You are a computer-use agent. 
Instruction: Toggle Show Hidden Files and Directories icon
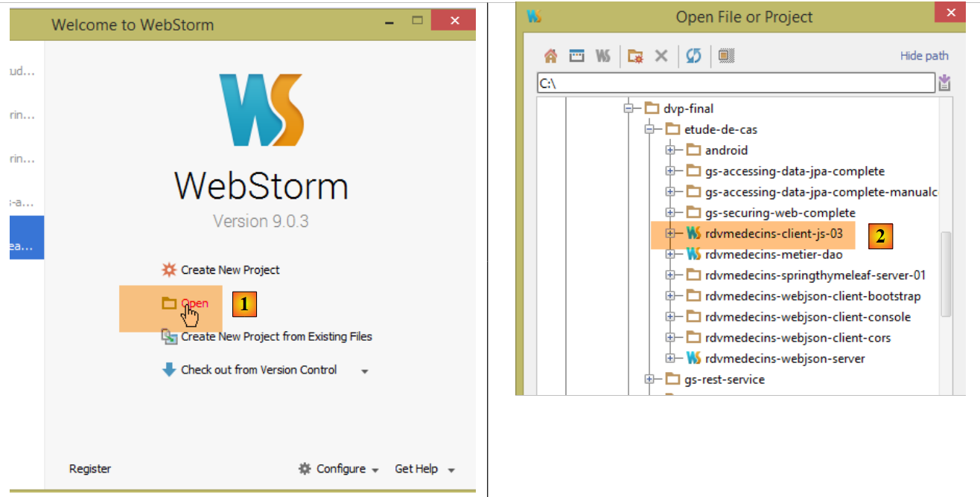pos(727,56)
